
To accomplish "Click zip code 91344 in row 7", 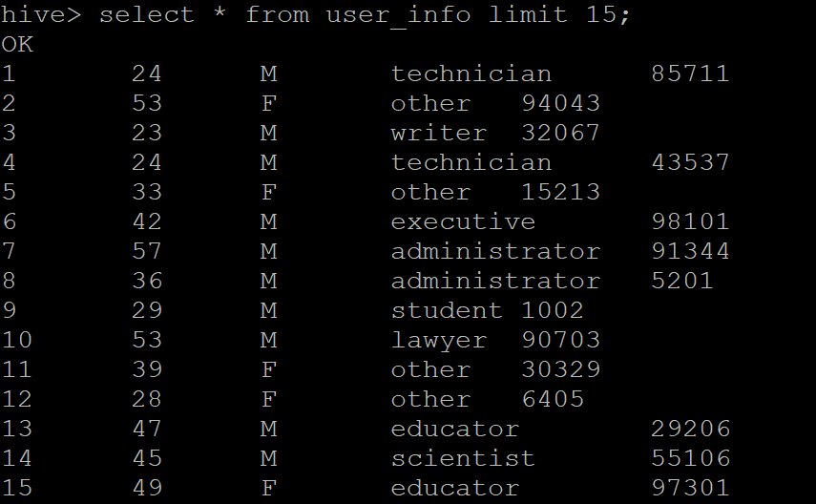I will coord(690,251).
